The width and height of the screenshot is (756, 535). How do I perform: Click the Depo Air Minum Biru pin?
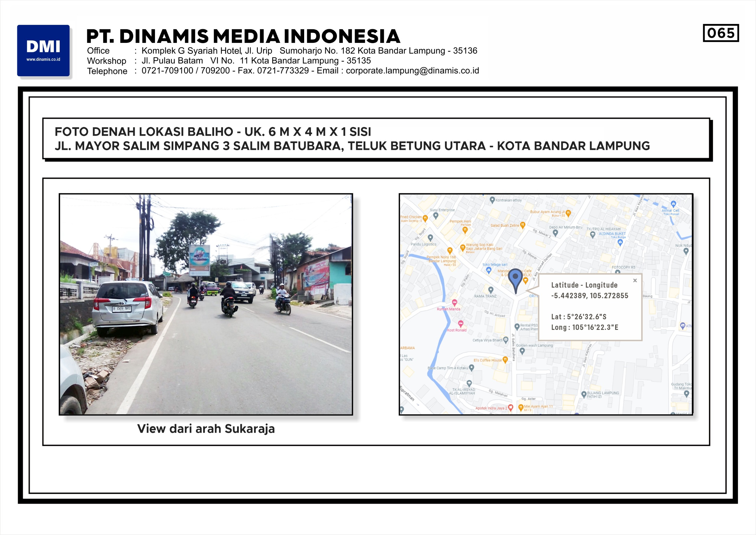tap(555, 233)
